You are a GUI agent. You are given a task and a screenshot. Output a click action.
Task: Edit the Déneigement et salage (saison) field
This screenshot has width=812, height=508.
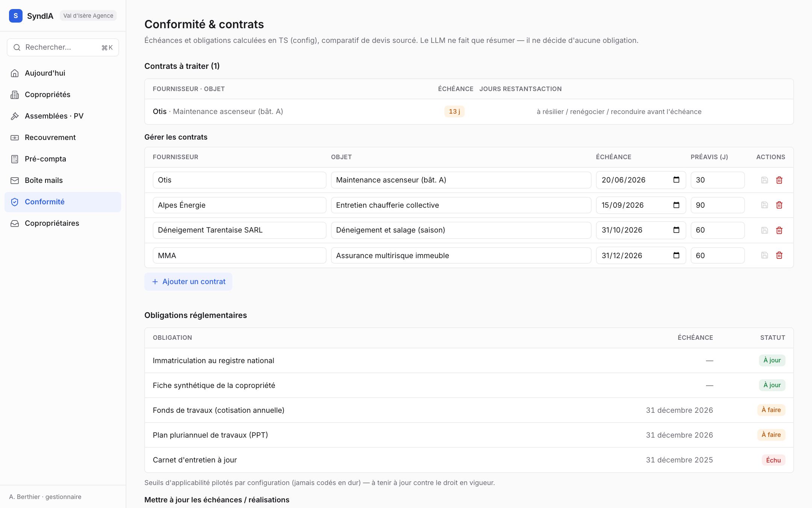tap(461, 230)
